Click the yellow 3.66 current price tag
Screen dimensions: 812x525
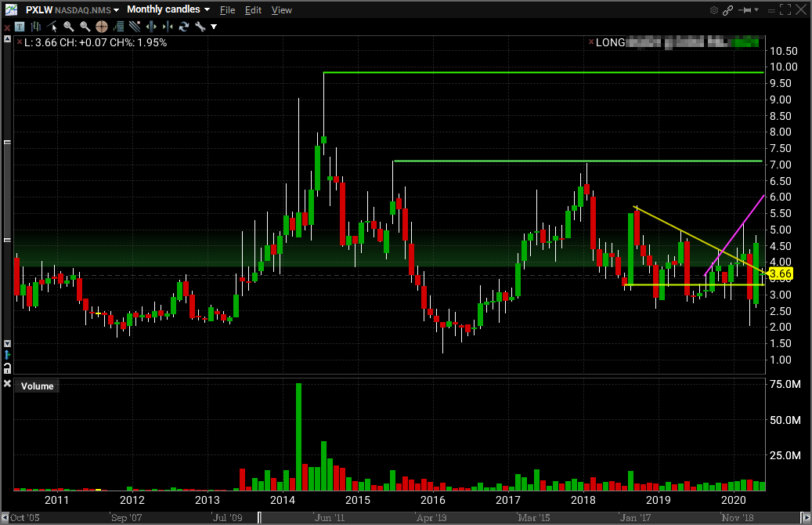781,274
